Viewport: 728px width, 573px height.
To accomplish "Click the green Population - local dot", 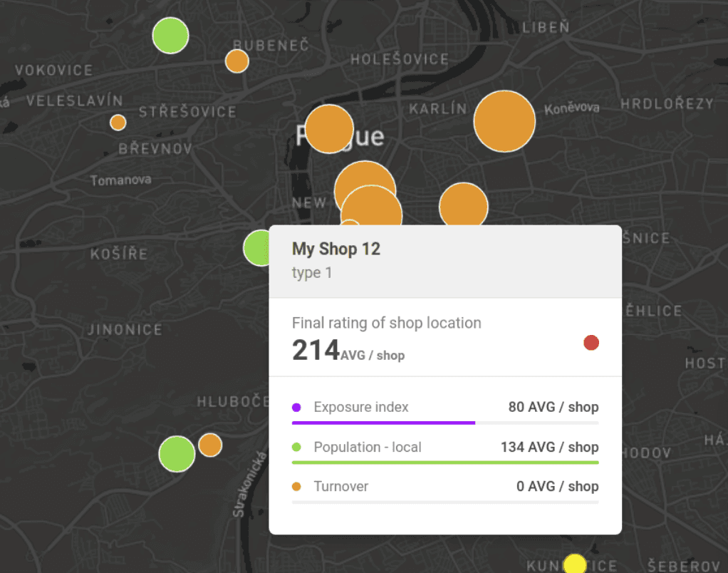I will tap(296, 447).
